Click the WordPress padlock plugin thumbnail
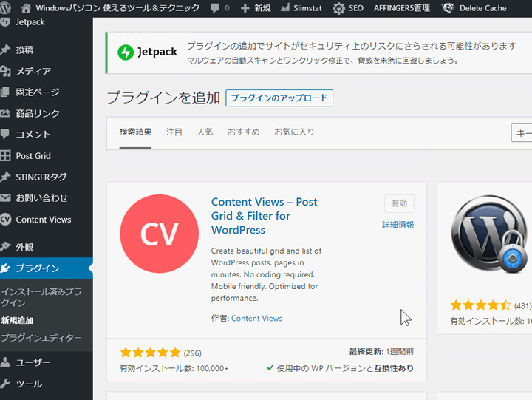Viewport: 532px width, 400px height. click(489, 234)
